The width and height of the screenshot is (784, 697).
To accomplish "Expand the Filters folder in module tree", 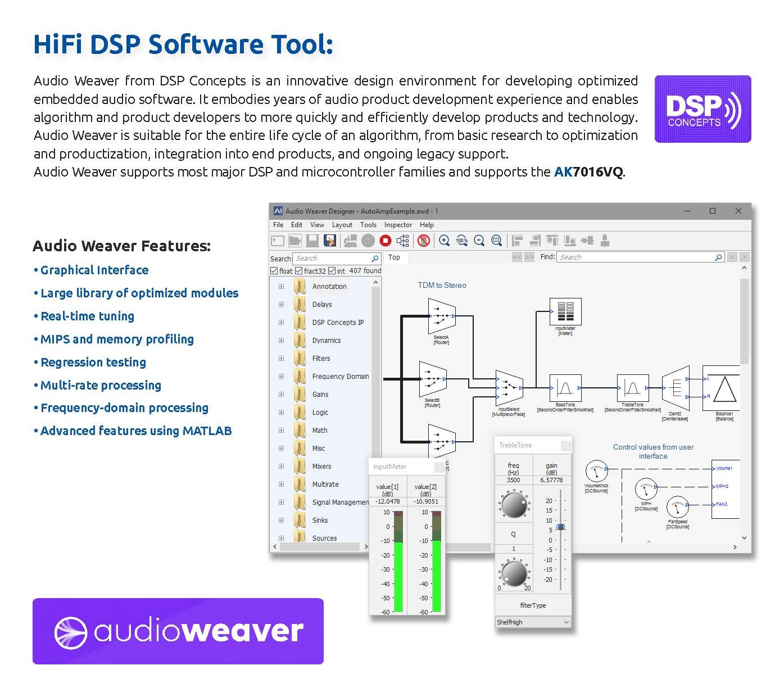I will [x=281, y=359].
